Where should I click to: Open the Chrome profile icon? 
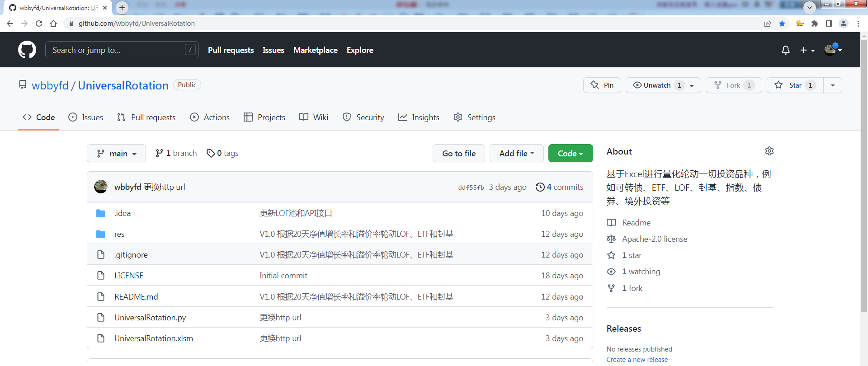(844, 23)
